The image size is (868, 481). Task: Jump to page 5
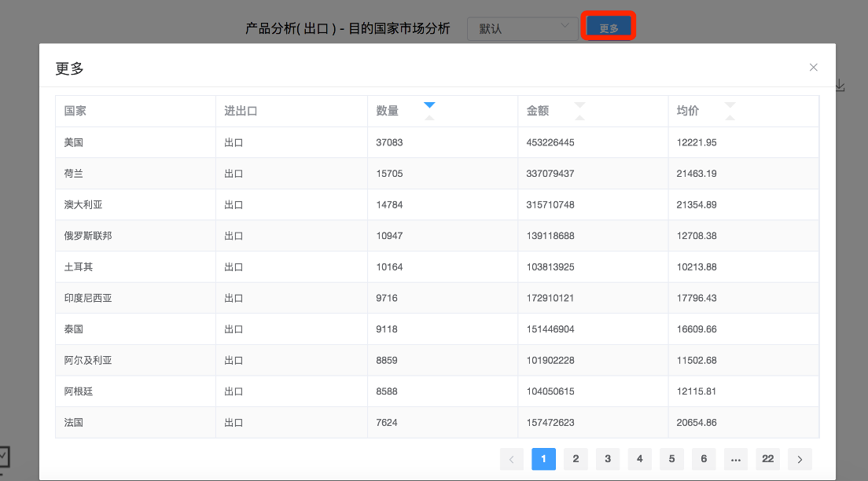pos(672,459)
